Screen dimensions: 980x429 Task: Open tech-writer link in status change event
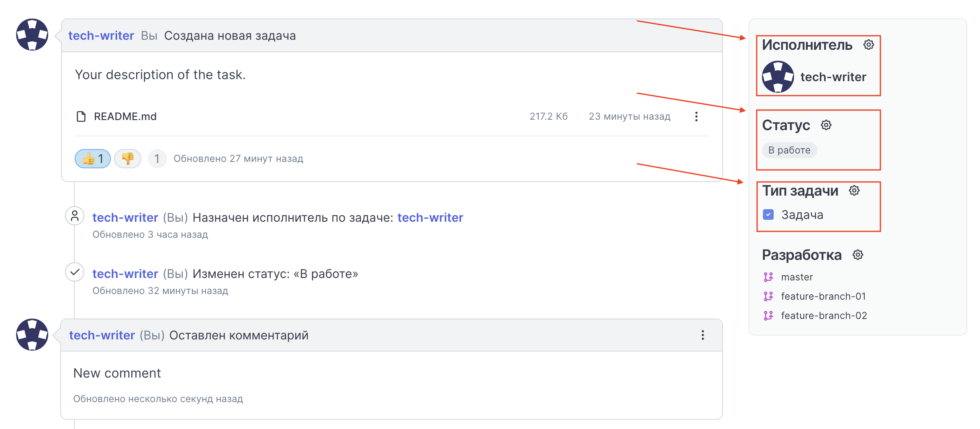tap(125, 274)
